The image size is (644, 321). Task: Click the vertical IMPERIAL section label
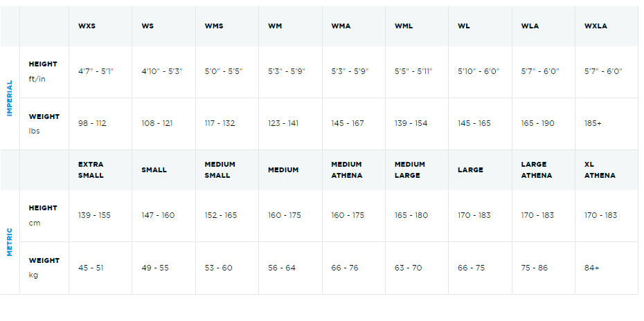coord(10,98)
